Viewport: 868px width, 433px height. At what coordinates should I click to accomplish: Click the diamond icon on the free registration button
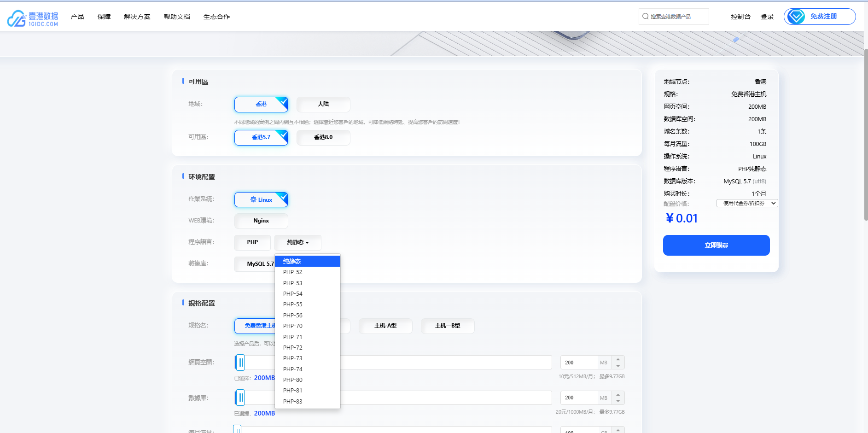pos(796,17)
